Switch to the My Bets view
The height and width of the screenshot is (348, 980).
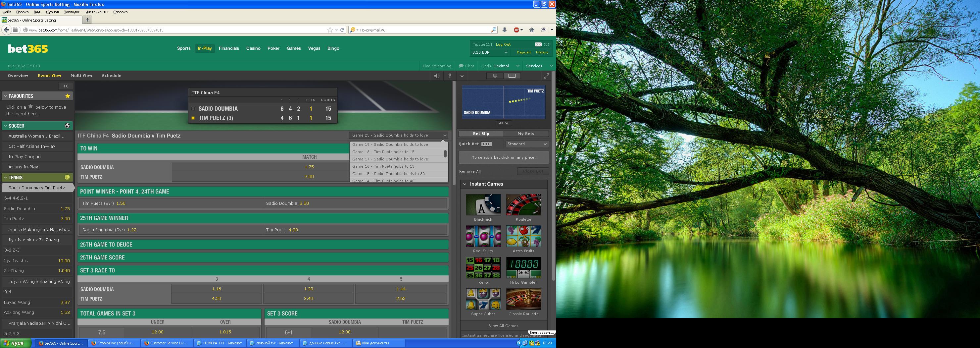pos(526,134)
